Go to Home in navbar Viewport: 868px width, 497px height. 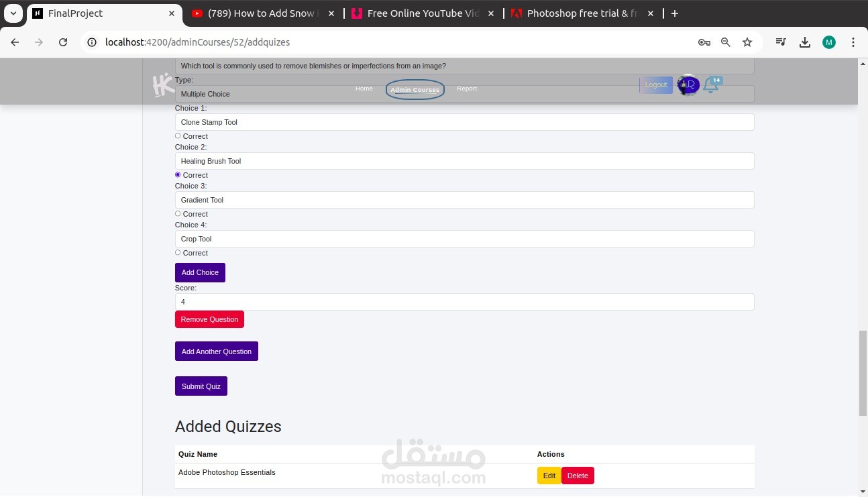[364, 89]
